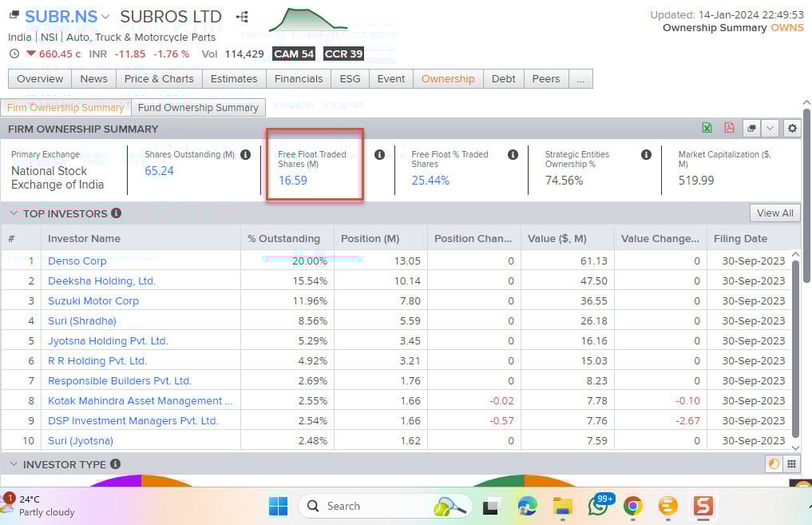Switch Investor Type to grid table view
The image size is (812, 525).
(x=791, y=463)
